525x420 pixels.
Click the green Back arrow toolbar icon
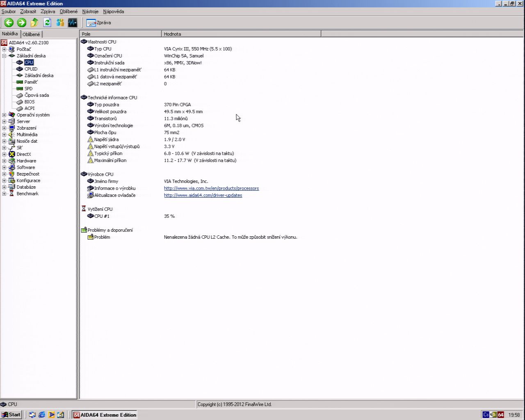coord(9,23)
